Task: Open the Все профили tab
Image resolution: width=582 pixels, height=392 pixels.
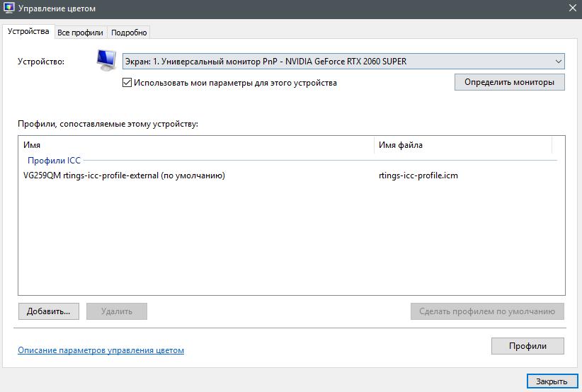Action: coord(80,33)
